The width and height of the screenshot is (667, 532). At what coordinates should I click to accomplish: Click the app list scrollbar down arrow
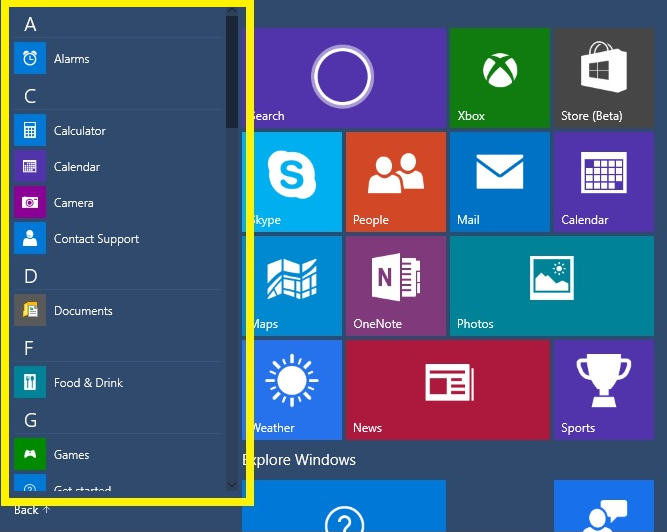[x=232, y=485]
